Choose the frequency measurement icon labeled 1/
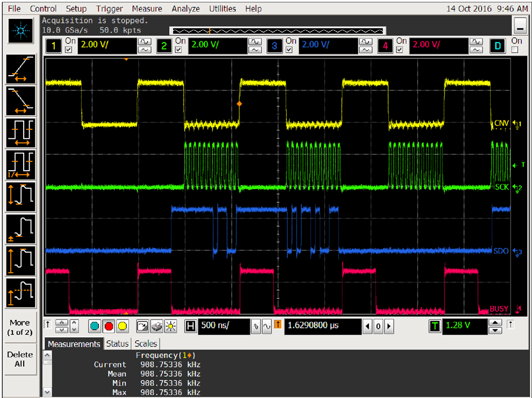Screen dimensions: 532x398 click(21, 165)
